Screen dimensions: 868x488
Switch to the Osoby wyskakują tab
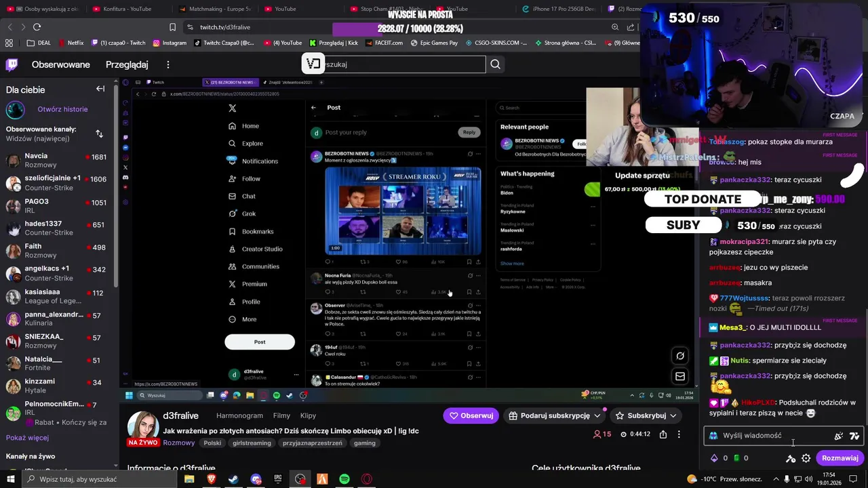44,9
